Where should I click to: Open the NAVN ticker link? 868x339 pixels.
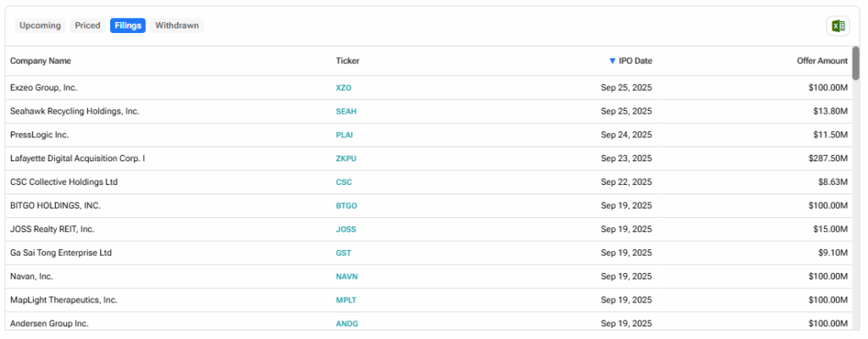(347, 276)
